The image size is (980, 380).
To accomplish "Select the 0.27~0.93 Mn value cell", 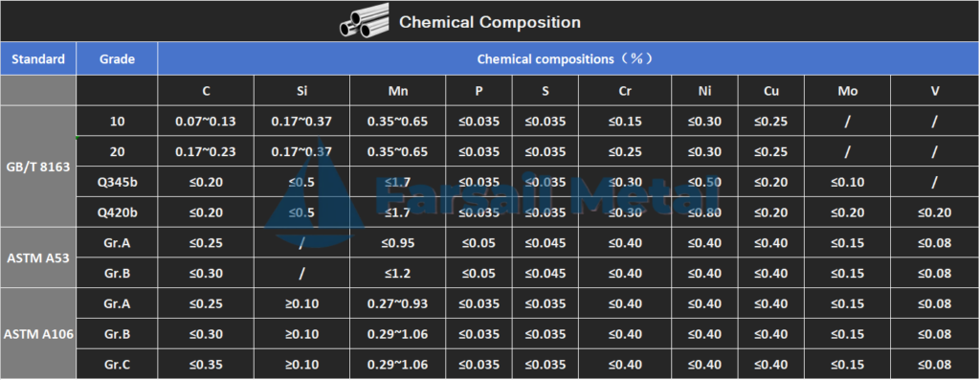I will 398,303.
